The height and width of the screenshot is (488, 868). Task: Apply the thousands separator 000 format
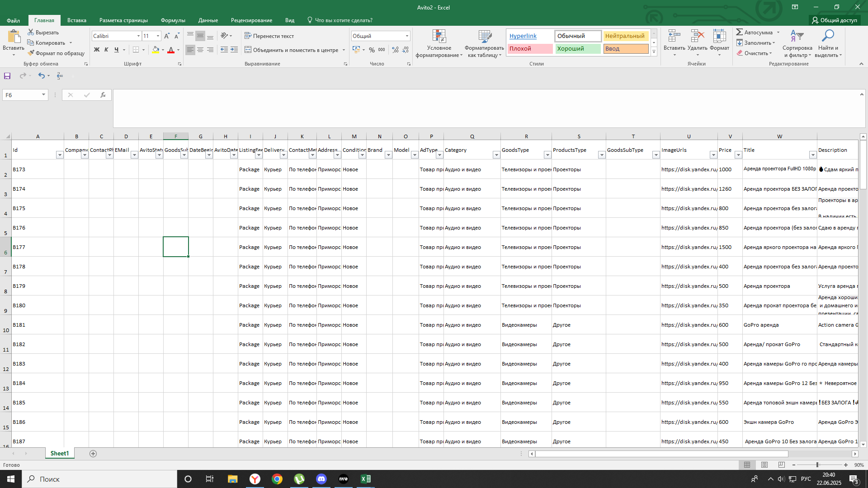pos(382,50)
